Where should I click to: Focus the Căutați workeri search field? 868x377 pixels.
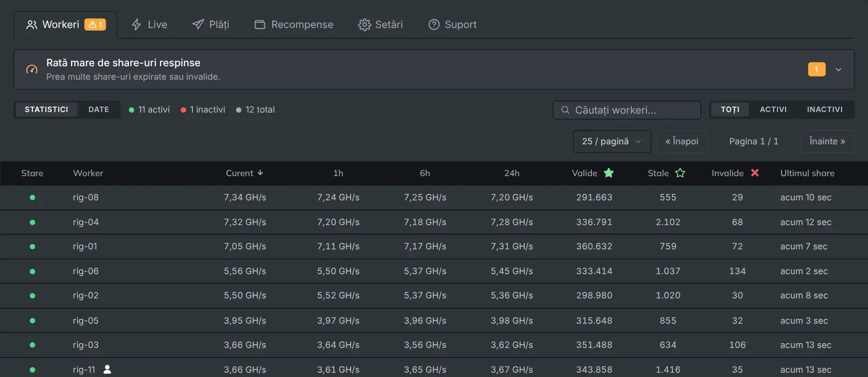(x=626, y=110)
